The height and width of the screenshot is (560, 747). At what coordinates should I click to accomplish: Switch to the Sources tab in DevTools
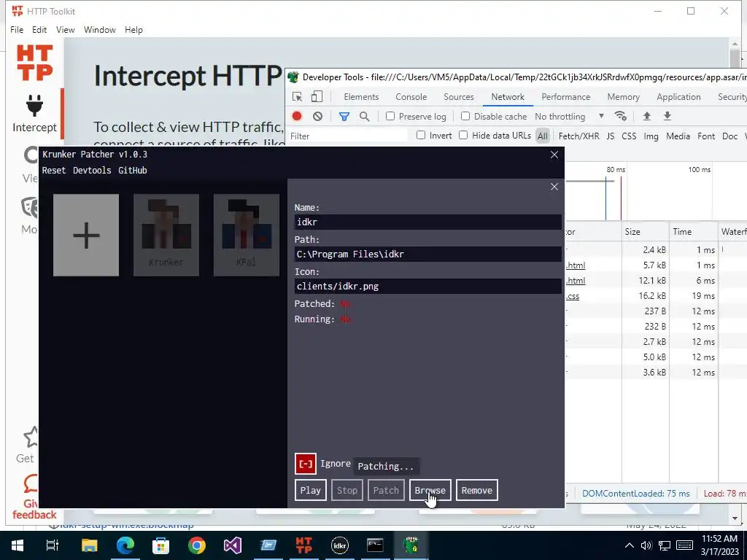coord(459,97)
